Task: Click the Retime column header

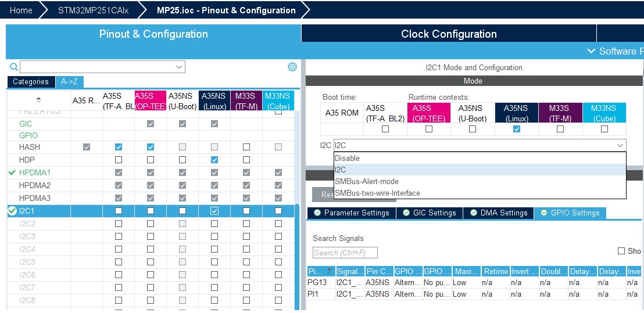Action: [x=495, y=271]
